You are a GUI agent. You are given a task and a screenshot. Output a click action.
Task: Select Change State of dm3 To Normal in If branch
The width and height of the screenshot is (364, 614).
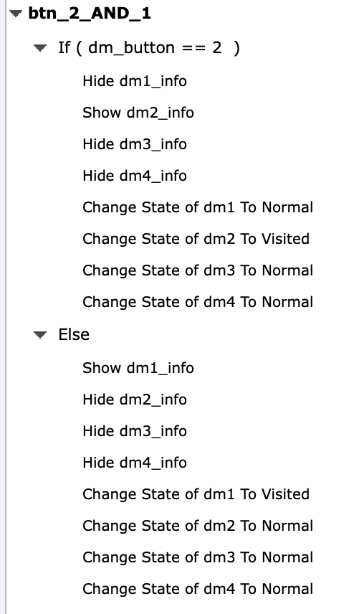tap(198, 270)
